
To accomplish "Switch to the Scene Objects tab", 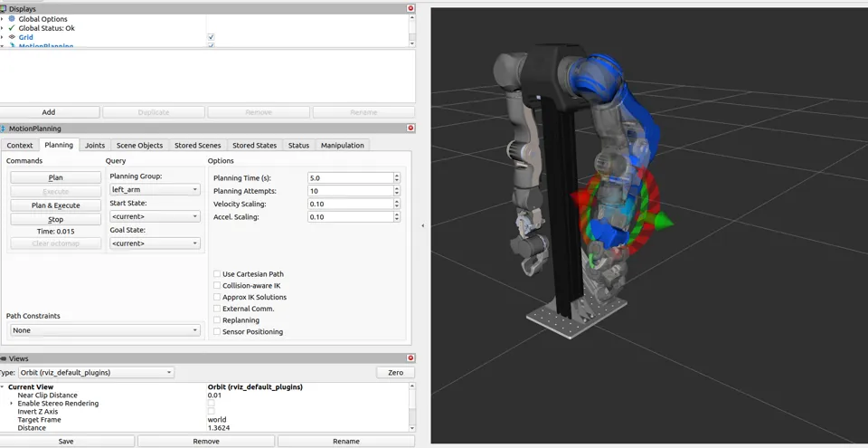I will (139, 146).
